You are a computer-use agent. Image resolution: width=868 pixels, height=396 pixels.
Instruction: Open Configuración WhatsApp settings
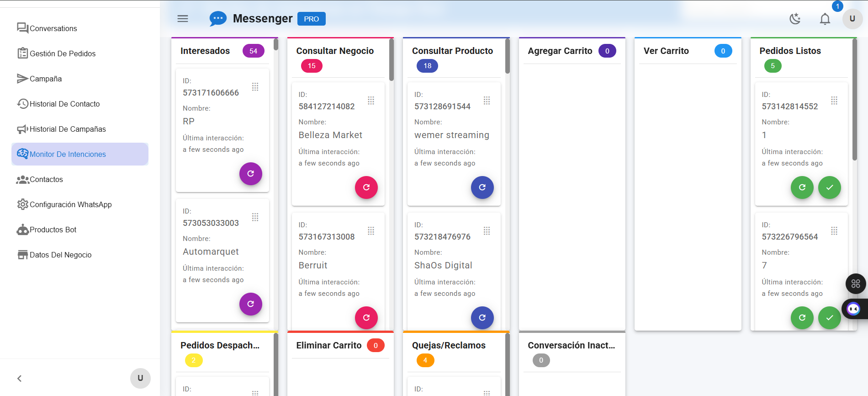70,204
